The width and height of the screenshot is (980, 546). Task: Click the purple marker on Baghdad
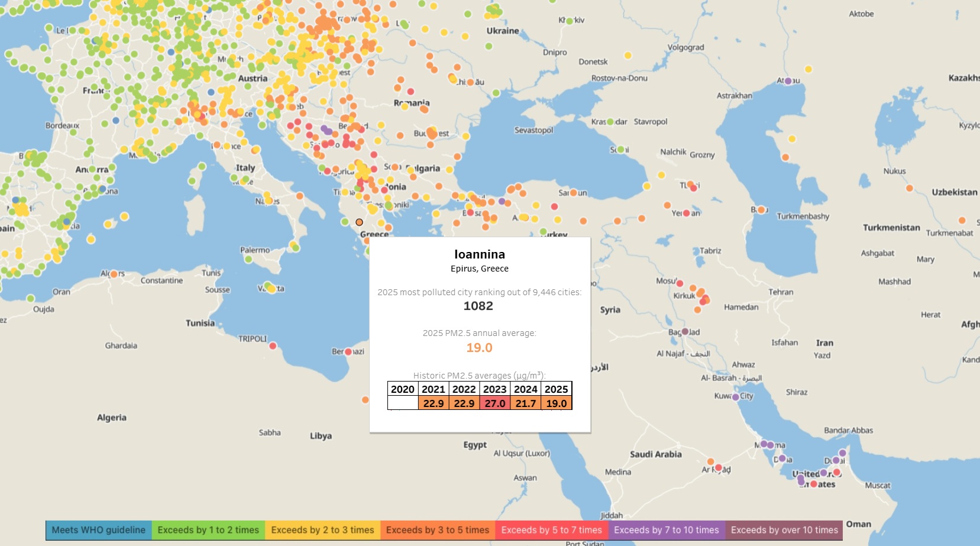pyautogui.click(x=685, y=332)
